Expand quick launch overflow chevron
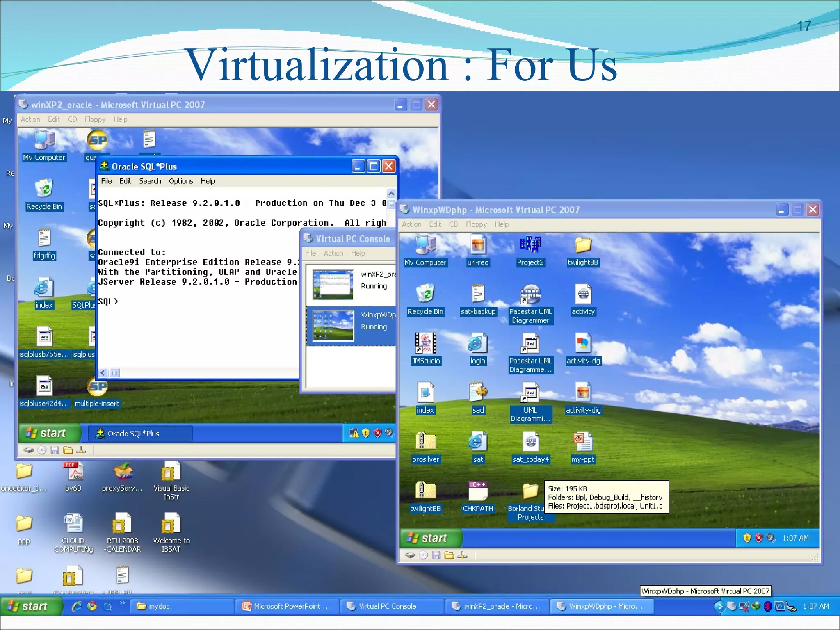This screenshot has width=840, height=630. pyautogui.click(x=122, y=603)
